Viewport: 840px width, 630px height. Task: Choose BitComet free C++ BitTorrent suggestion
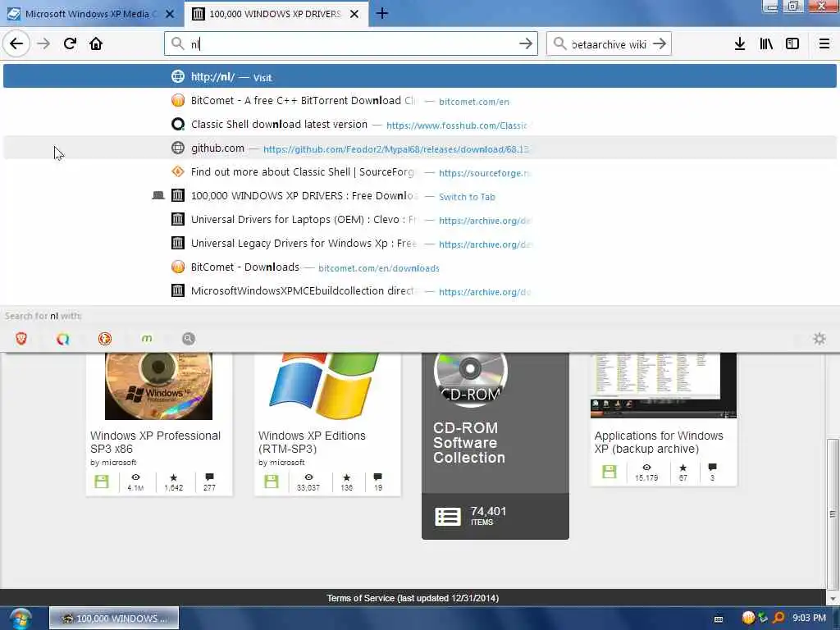point(420,101)
